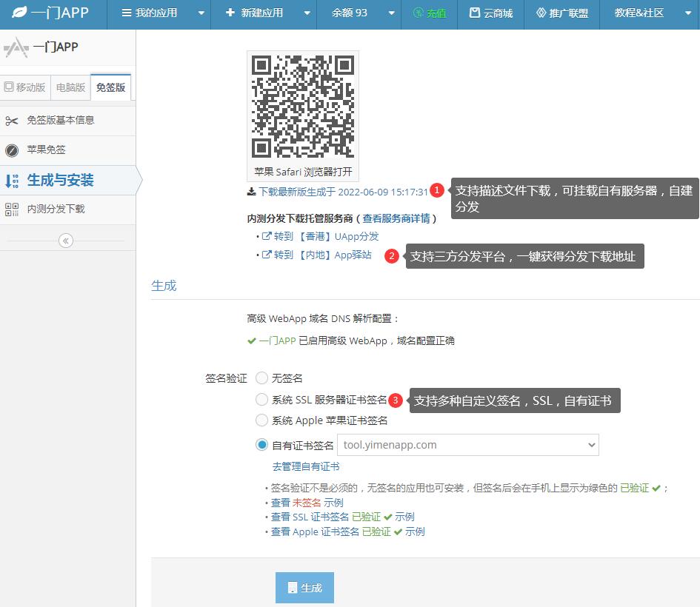The height and width of the screenshot is (607, 700).
Task: Click the 高级 WebApp 域名 DNS 解析配置 text
Action: point(323,318)
